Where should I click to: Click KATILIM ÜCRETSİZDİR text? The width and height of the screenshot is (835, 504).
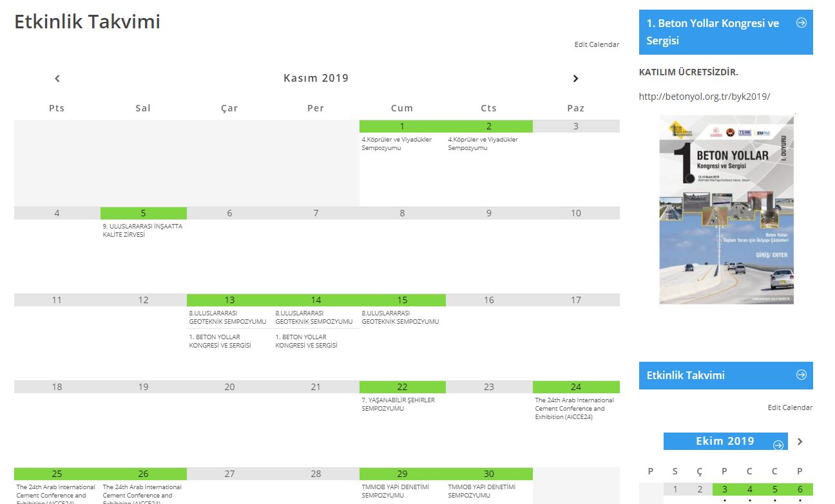[688, 72]
